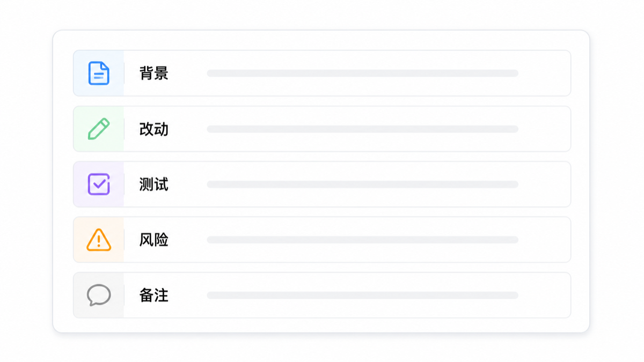Viewport: 644px width, 362px height.
Task: Select the 测试 label
Action: click(x=154, y=184)
